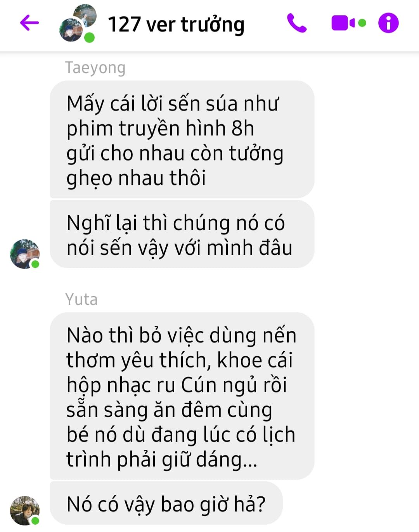Image resolution: width=419 pixels, height=532 pixels.
Task: Open the group chat avatar in the header
Action: (x=78, y=23)
